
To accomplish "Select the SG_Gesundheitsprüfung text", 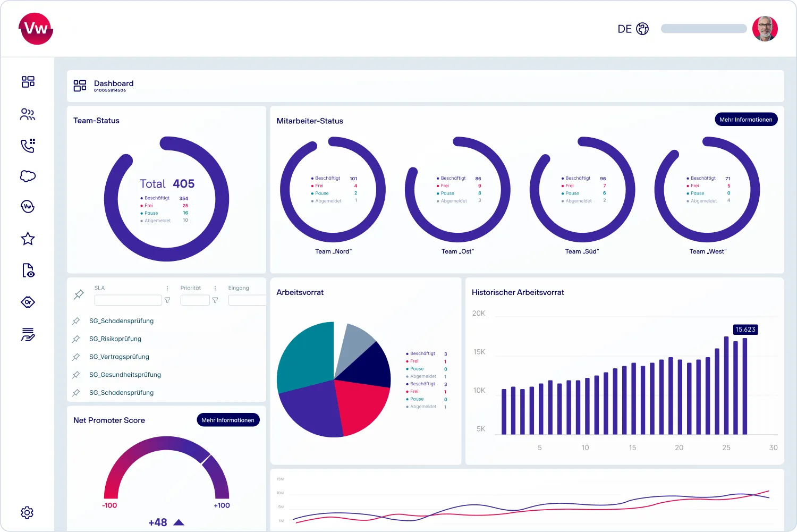I will point(125,375).
